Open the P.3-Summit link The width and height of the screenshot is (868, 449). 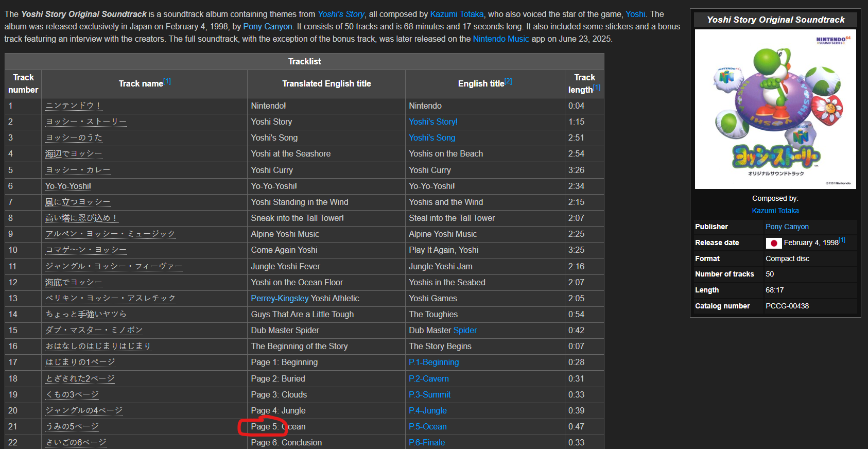coord(430,394)
